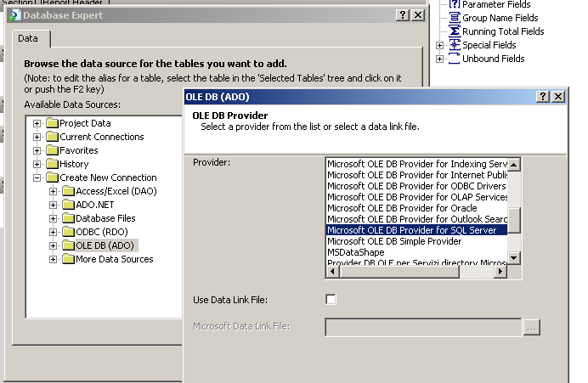
Task: Select Microsoft OLE DB Provider for SQL Server
Action: pyautogui.click(x=416, y=230)
